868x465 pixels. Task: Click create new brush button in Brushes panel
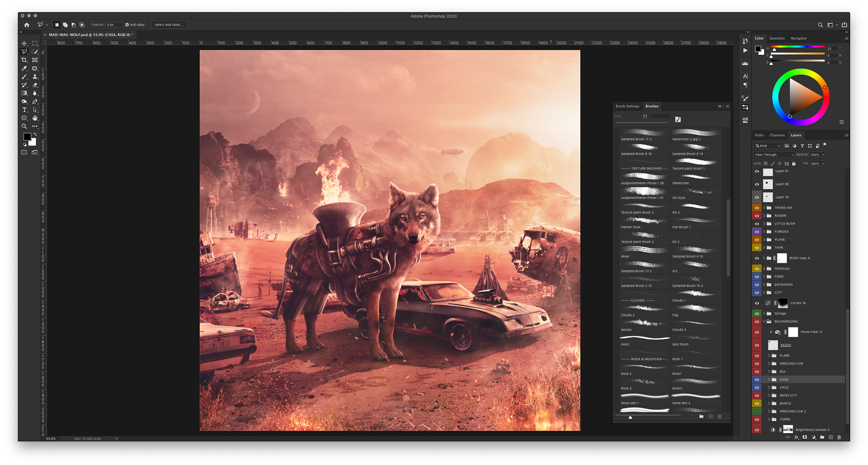[711, 417]
